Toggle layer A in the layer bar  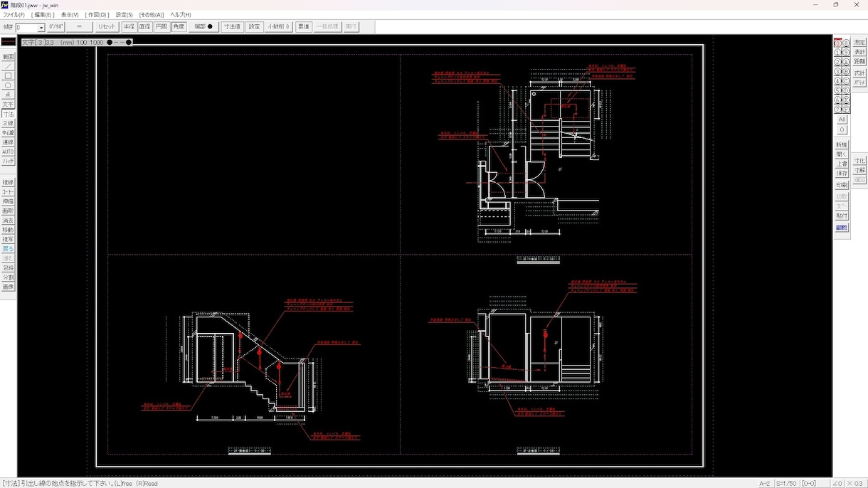pos(847,62)
